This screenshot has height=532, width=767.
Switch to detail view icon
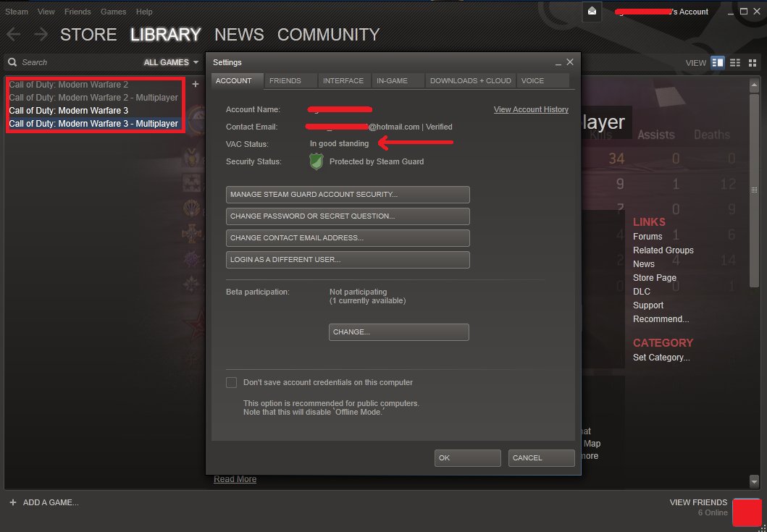718,62
